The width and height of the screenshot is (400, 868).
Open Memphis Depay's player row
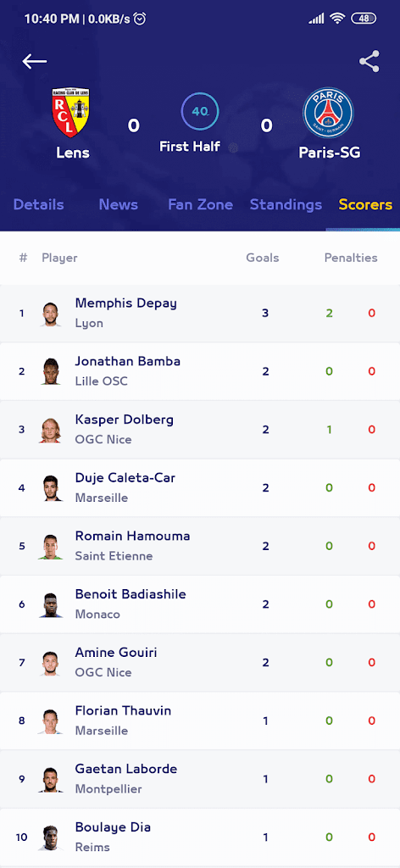coord(200,314)
